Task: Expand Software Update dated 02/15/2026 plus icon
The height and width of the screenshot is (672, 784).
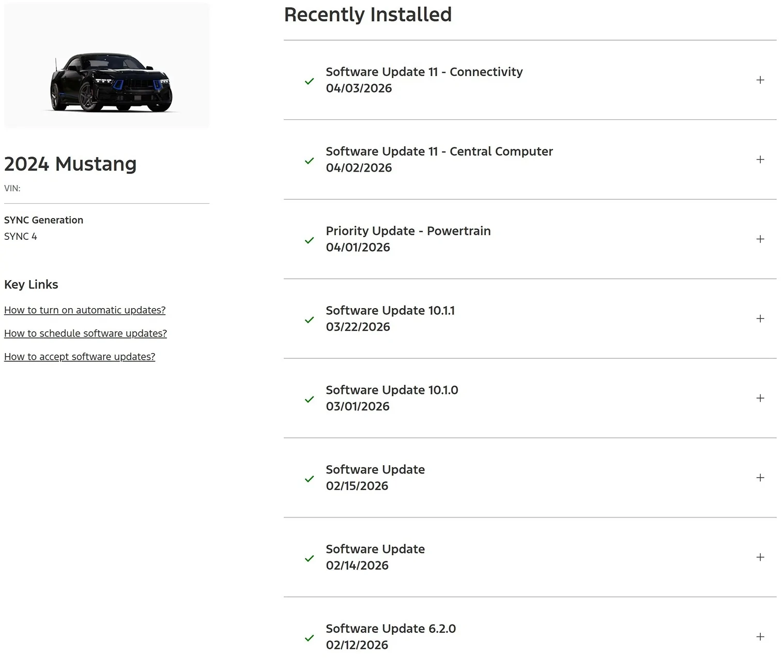Action: point(760,478)
